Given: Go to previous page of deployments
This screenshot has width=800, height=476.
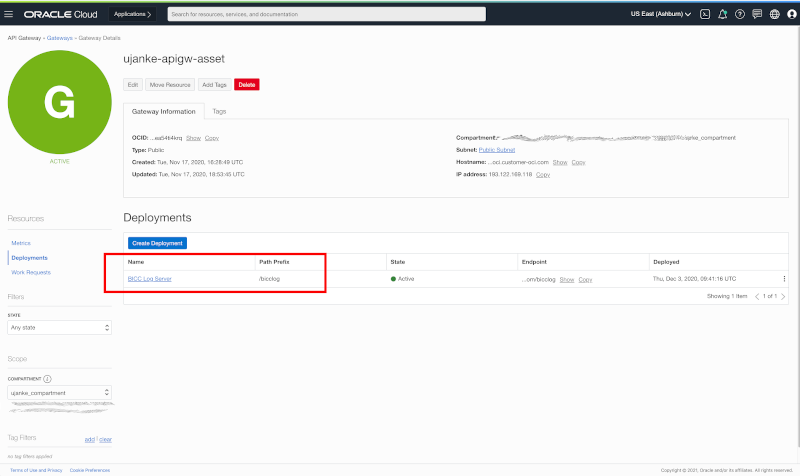Looking at the screenshot, I should (757, 296).
